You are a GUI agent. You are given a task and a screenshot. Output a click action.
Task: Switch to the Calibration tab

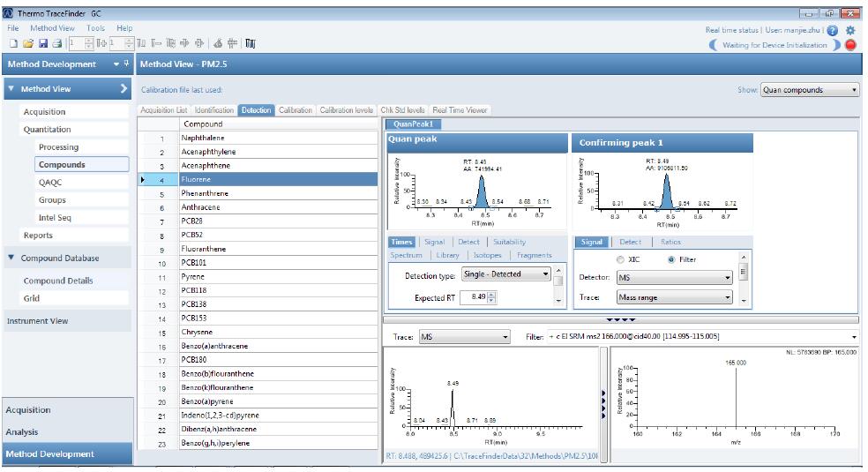(295, 110)
